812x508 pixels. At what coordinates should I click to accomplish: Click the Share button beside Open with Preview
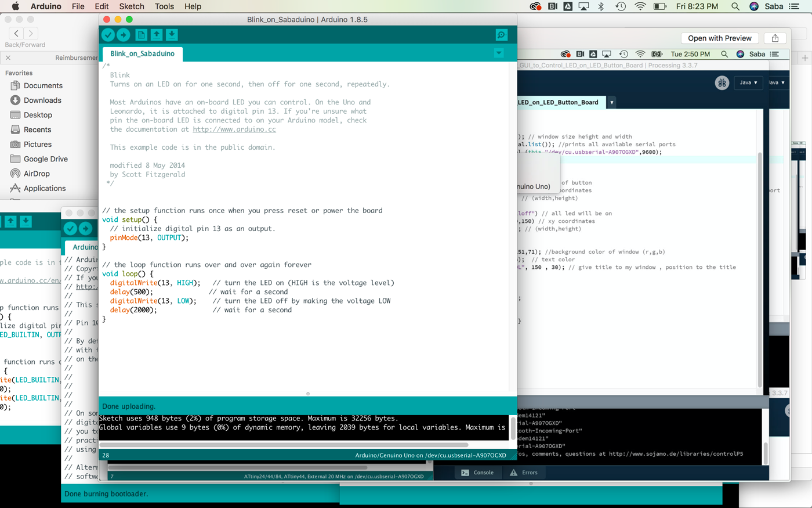click(775, 38)
